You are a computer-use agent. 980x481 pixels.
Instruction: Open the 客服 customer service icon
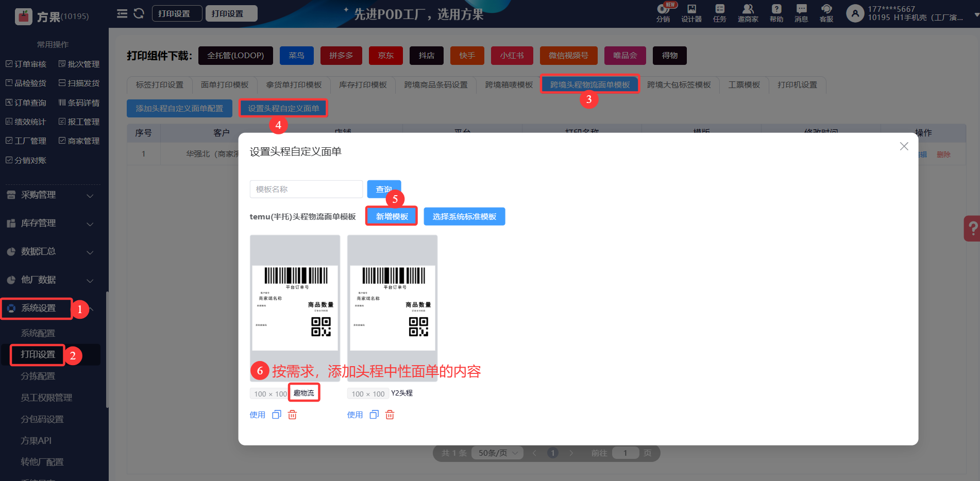pos(826,13)
